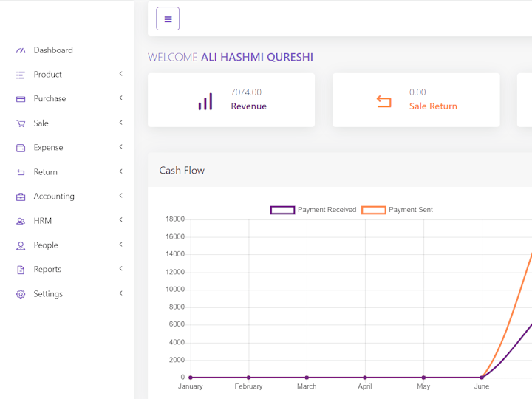Click the Product list icon

tap(21, 75)
